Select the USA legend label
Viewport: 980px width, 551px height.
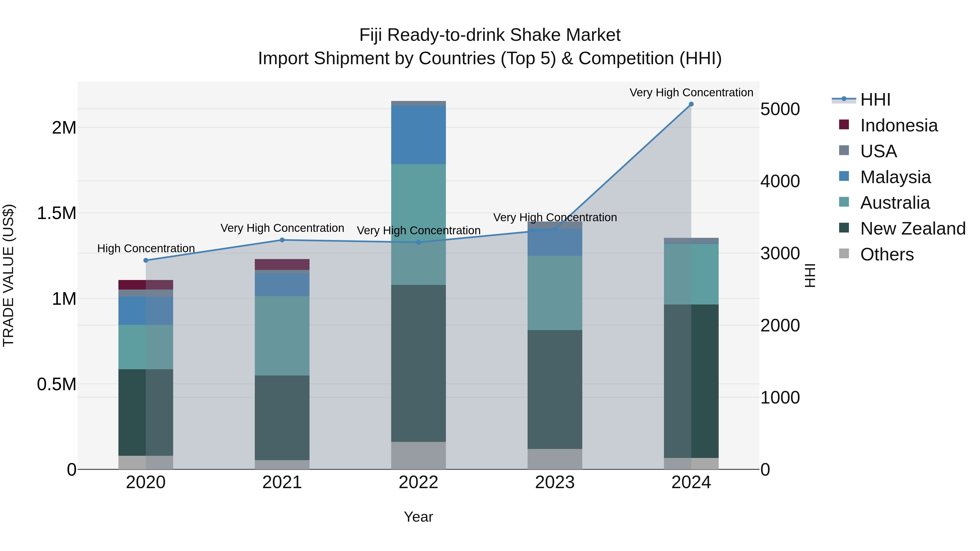click(x=878, y=151)
